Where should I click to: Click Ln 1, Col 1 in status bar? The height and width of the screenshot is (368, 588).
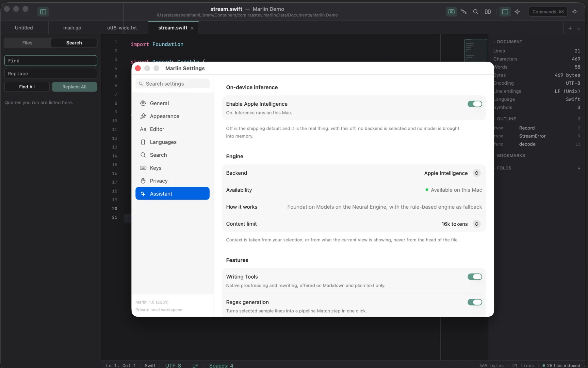pos(121,365)
